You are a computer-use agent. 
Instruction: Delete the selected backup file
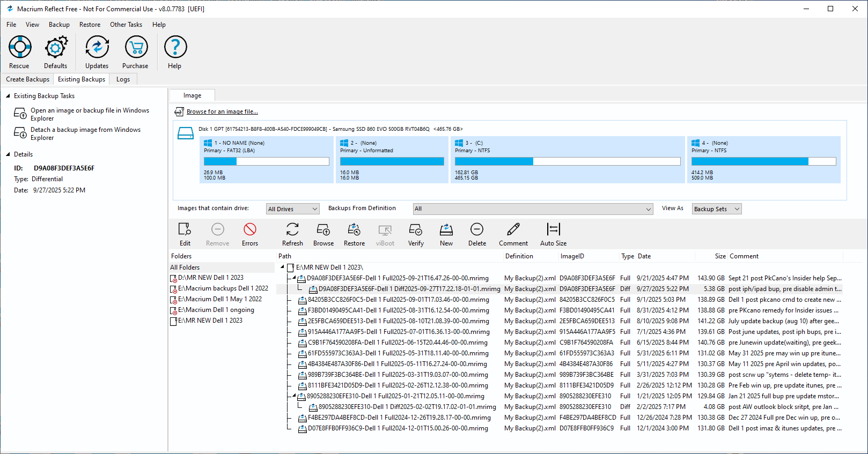pyautogui.click(x=477, y=234)
